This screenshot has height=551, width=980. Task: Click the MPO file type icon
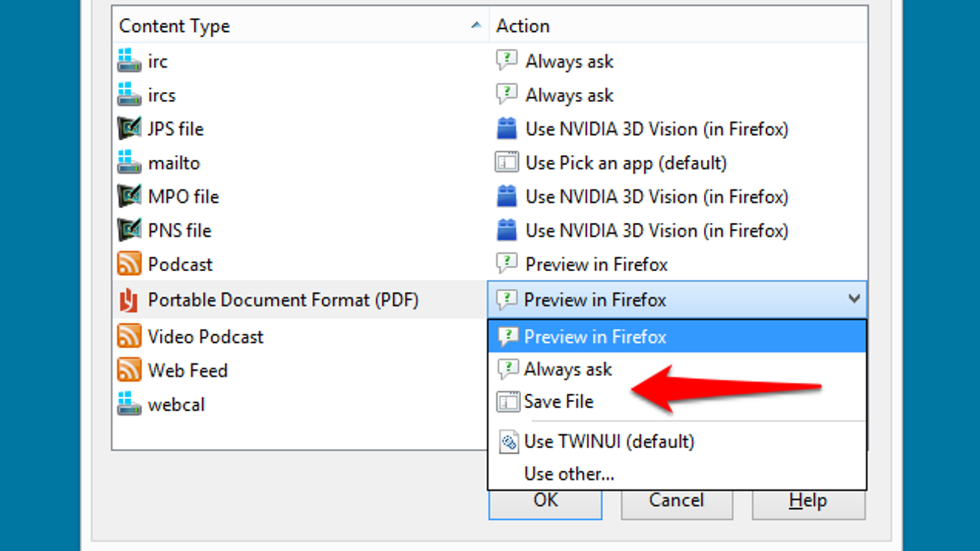(x=129, y=196)
